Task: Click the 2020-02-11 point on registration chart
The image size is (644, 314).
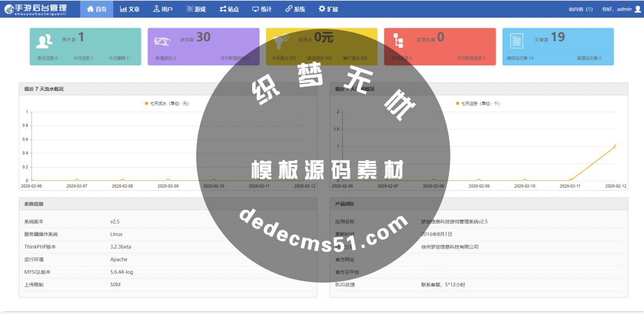Action: pyautogui.click(x=570, y=180)
